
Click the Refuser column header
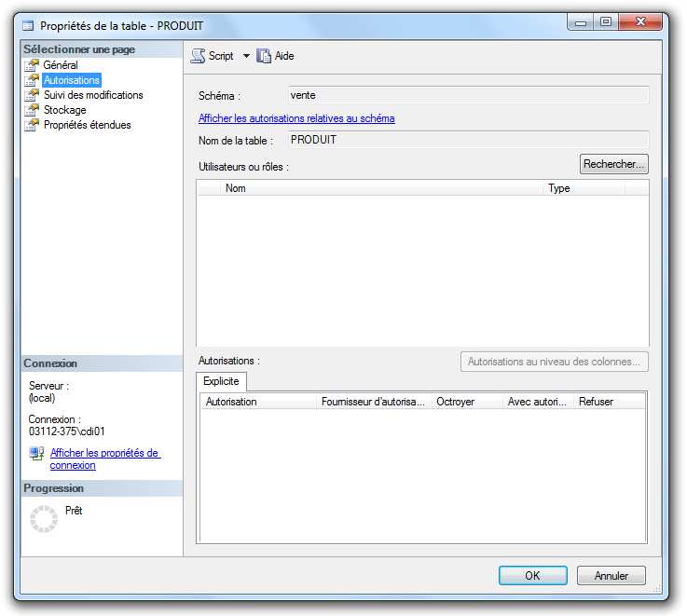(x=606, y=402)
